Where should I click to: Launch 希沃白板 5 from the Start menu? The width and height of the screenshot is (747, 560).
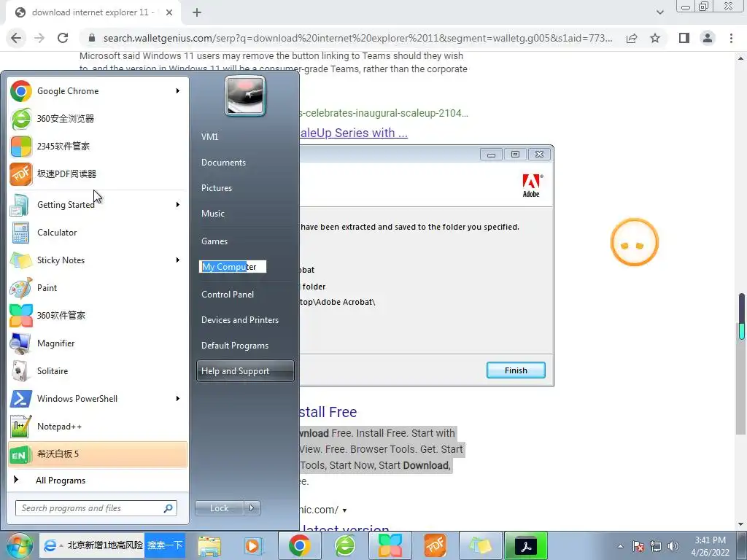point(98,454)
